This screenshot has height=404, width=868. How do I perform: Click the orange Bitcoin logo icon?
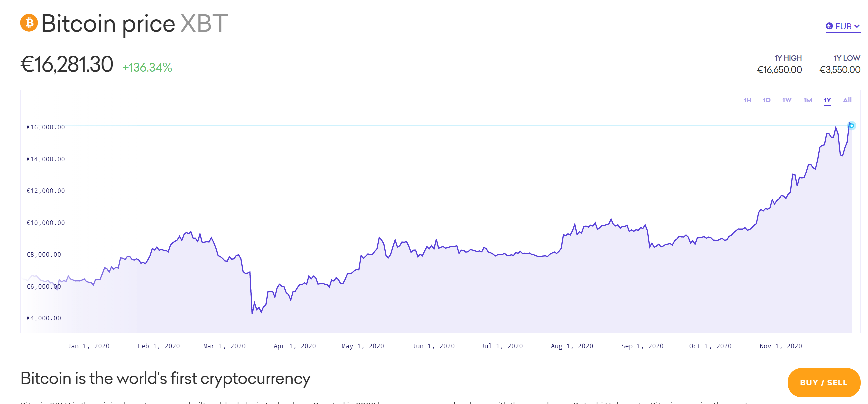click(29, 23)
